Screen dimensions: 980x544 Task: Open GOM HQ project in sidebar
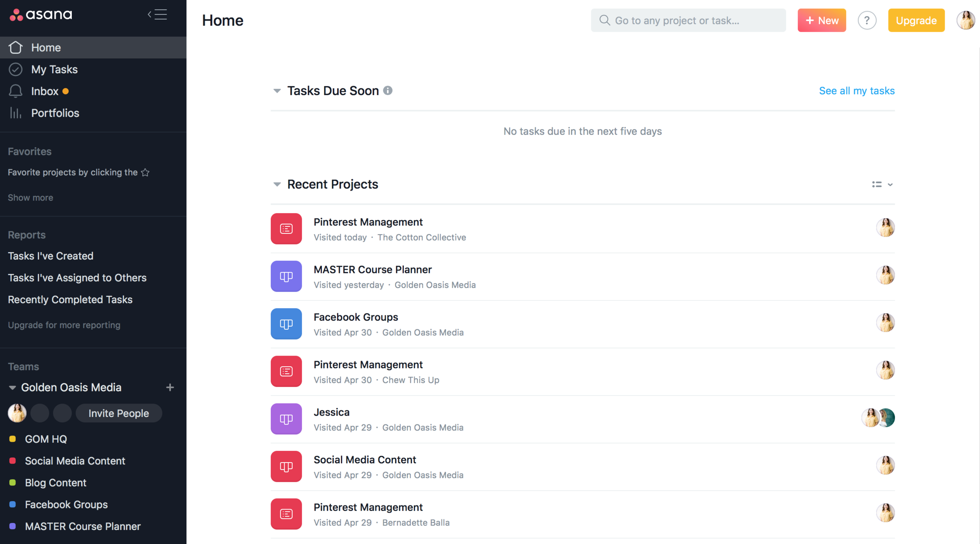46,439
